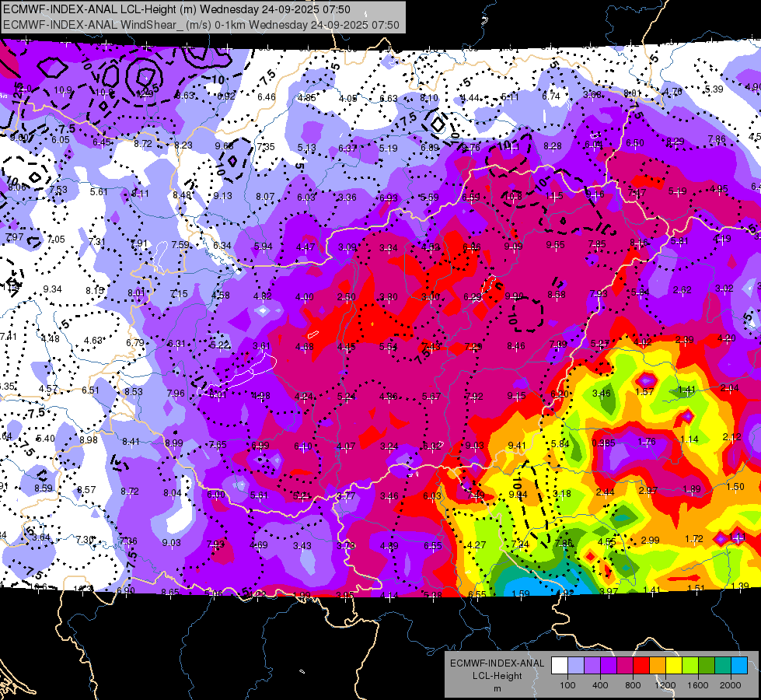This screenshot has height=700, width=761.
Task: Click the grid value 9.13
Action: (223, 196)
